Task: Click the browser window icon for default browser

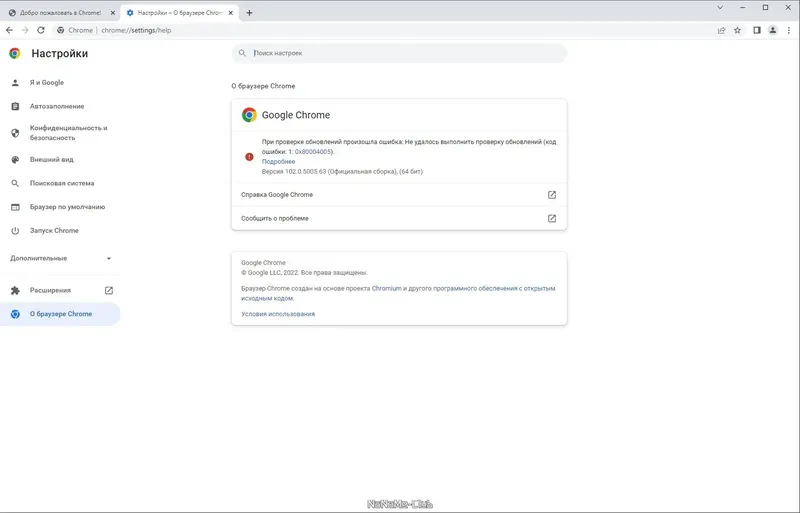Action: 15,207
